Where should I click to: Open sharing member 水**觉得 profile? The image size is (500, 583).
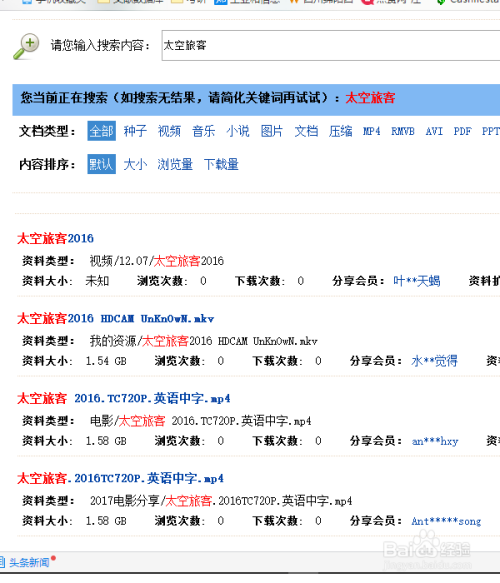[434, 361]
